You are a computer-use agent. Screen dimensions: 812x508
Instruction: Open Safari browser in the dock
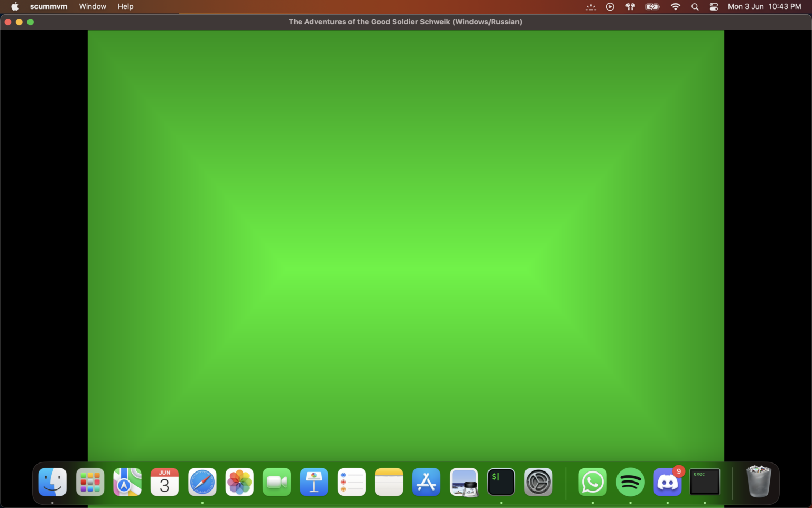[x=202, y=482]
